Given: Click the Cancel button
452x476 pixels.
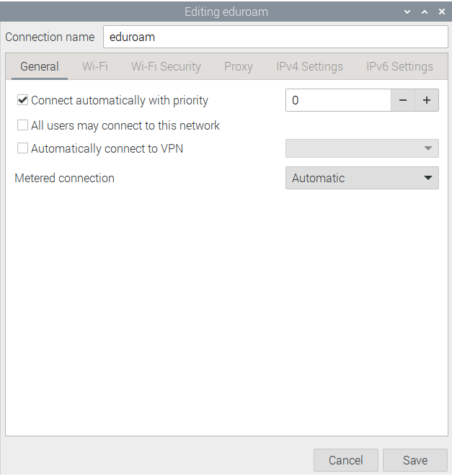Looking at the screenshot, I should click(x=346, y=460).
